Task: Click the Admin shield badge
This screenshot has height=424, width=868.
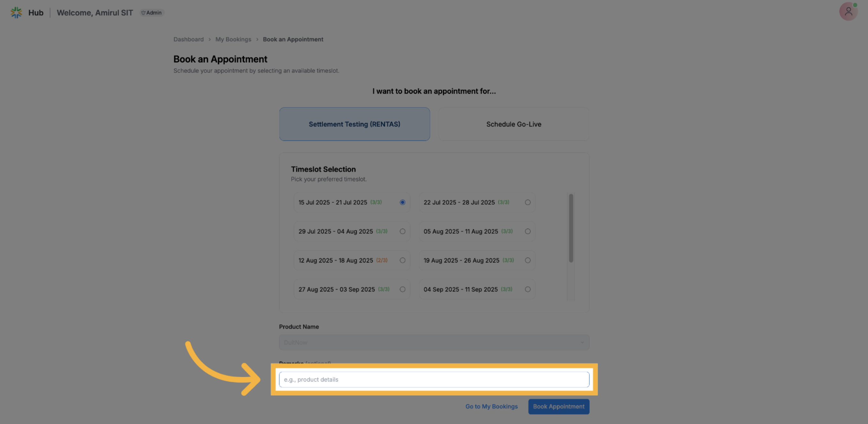Action: (x=152, y=13)
